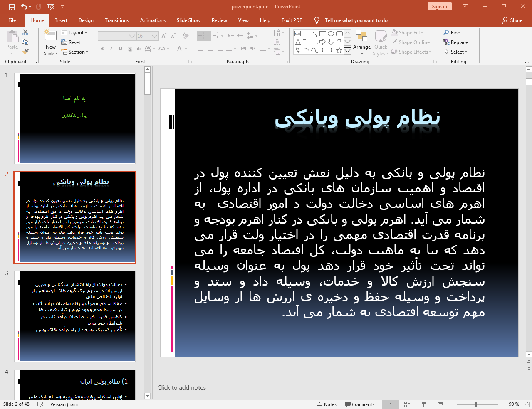Insert a text box shape from the shapes gallery

297,34
